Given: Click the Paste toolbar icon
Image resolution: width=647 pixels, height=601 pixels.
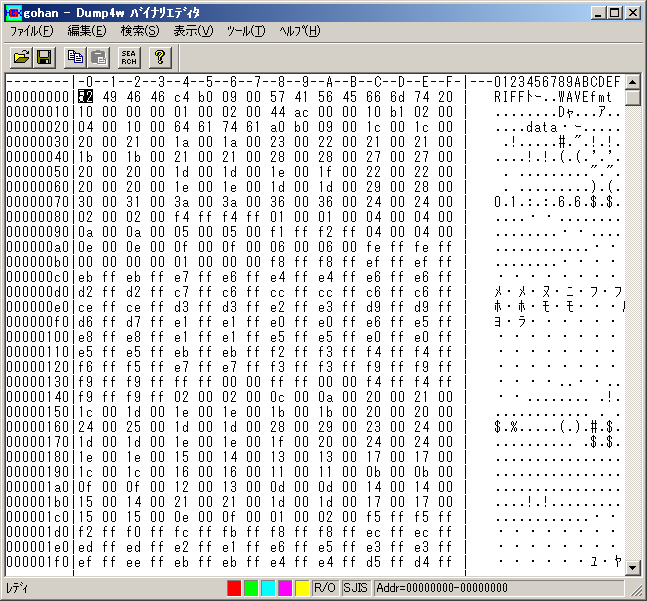Looking at the screenshot, I should (99, 57).
